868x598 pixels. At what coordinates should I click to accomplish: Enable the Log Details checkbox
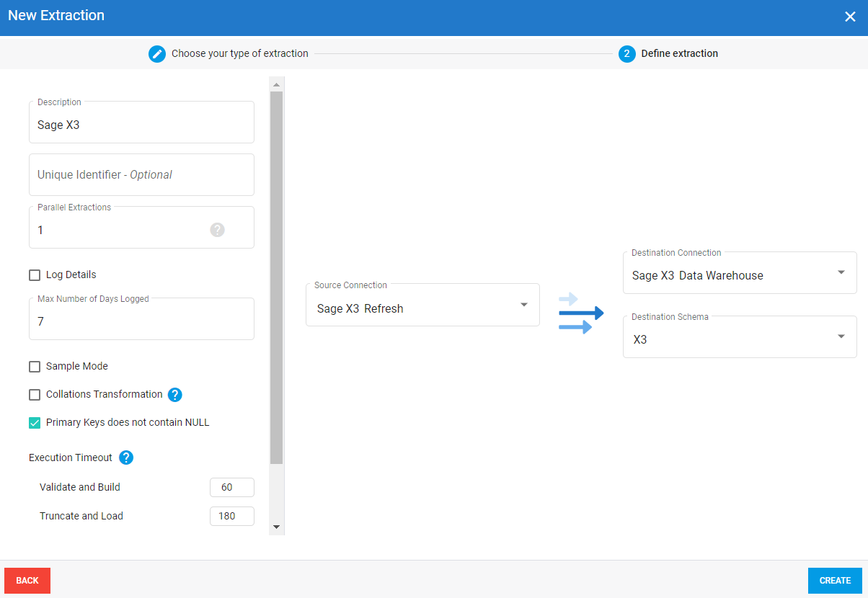35,275
